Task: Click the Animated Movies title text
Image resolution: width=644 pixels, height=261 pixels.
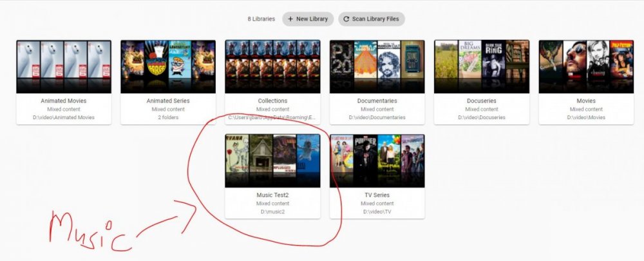Action: point(64,101)
